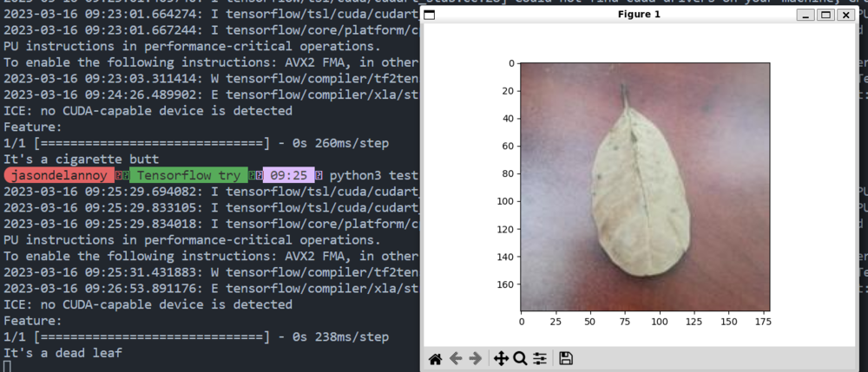The width and height of the screenshot is (868, 372).
Task: Click the 238ms/step progress bar line
Action: pyautogui.click(x=195, y=336)
